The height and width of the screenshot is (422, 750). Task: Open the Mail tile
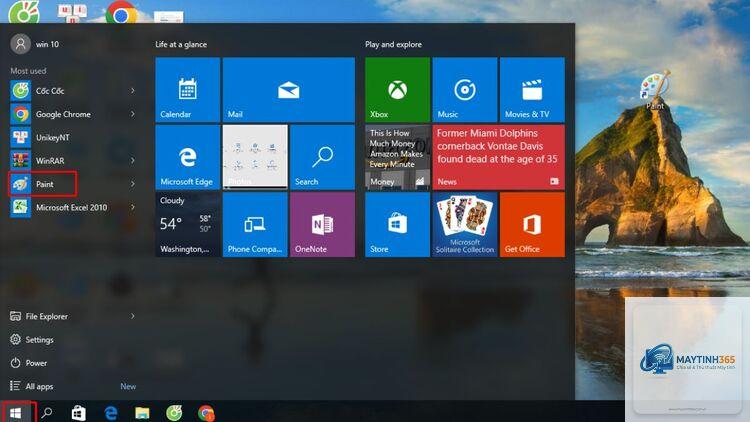(288, 89)
